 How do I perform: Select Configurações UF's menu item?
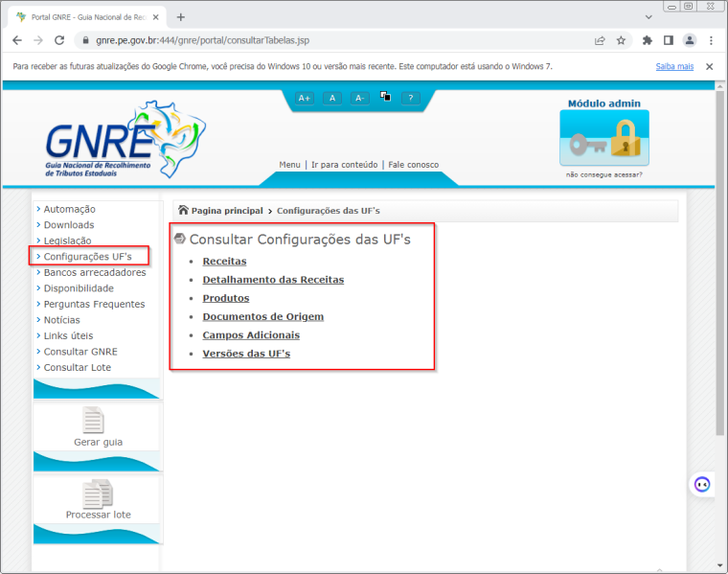88,257
